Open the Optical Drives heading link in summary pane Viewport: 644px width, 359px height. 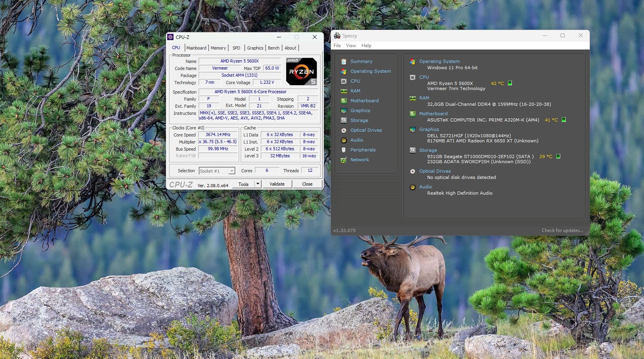[x=435, y=171]
